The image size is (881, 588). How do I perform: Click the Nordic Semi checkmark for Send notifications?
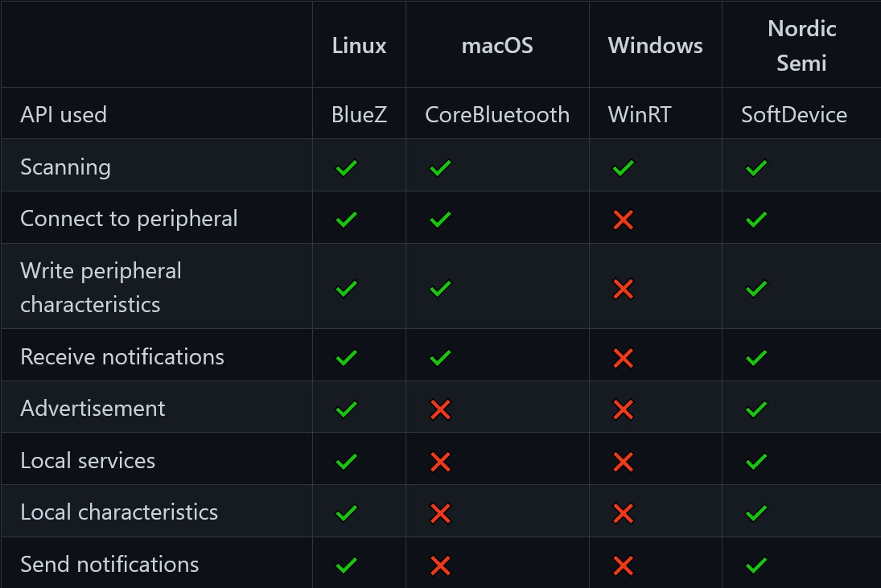click(x=756, y=565)
